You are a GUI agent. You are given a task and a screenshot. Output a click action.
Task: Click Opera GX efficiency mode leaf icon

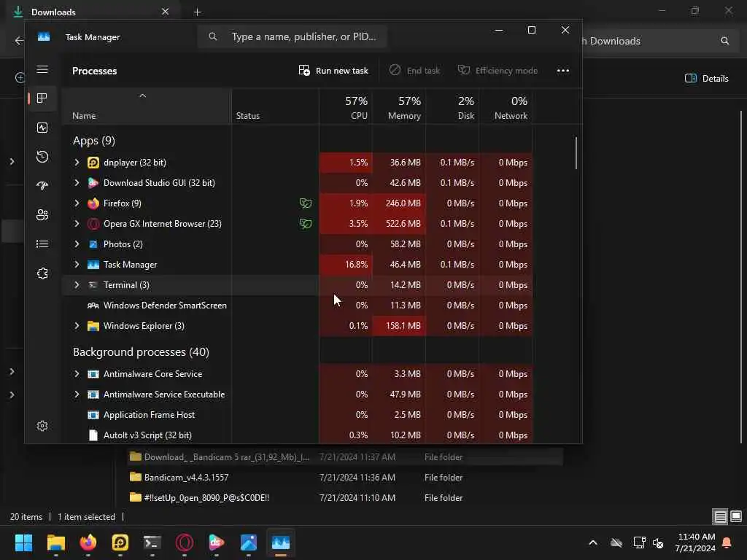pyautogui.click(x=306, y=224)
